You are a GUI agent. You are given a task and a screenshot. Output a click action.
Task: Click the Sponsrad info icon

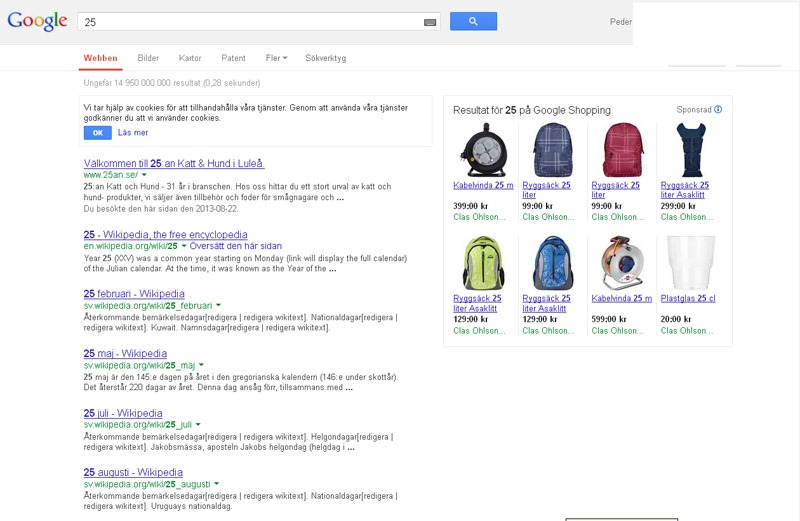(718, 110)
